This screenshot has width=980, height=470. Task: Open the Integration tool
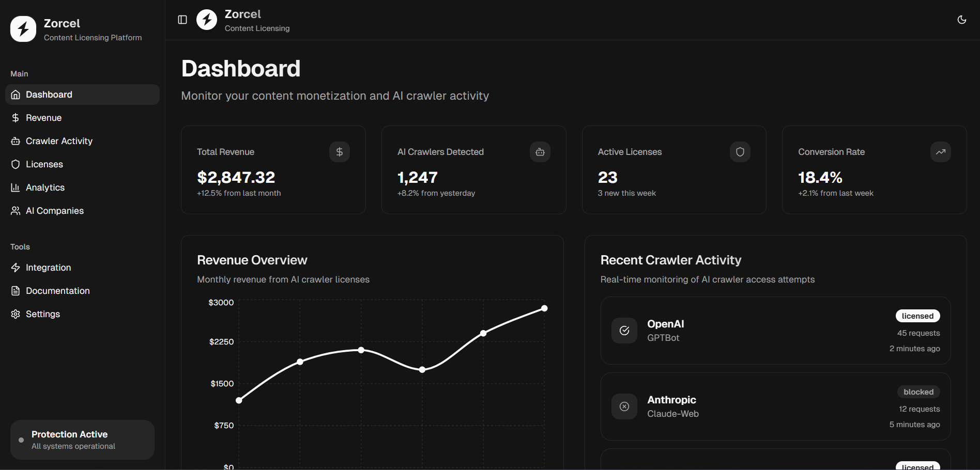pyautogui.click(x=82, y=268)
